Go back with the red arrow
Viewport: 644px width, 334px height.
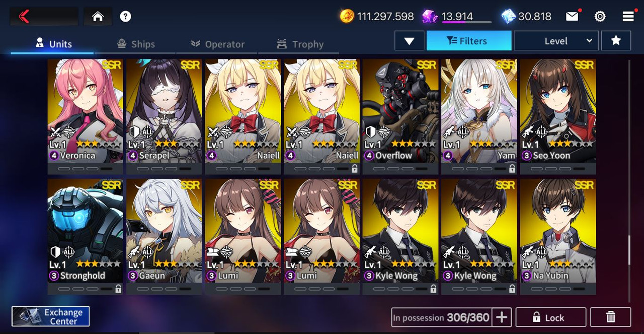24,17
